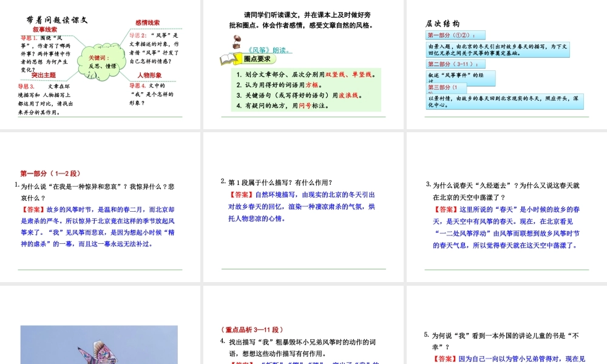This screenshot has width=607, height=364.
Task: Select the 人物形象 heading
Action: point(149,75)
